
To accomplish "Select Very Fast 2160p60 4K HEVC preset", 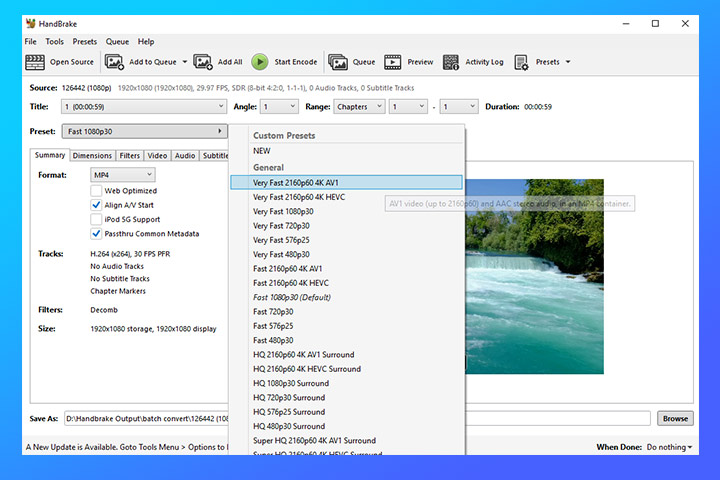I will pyautogui.click(x=347, y=197).
